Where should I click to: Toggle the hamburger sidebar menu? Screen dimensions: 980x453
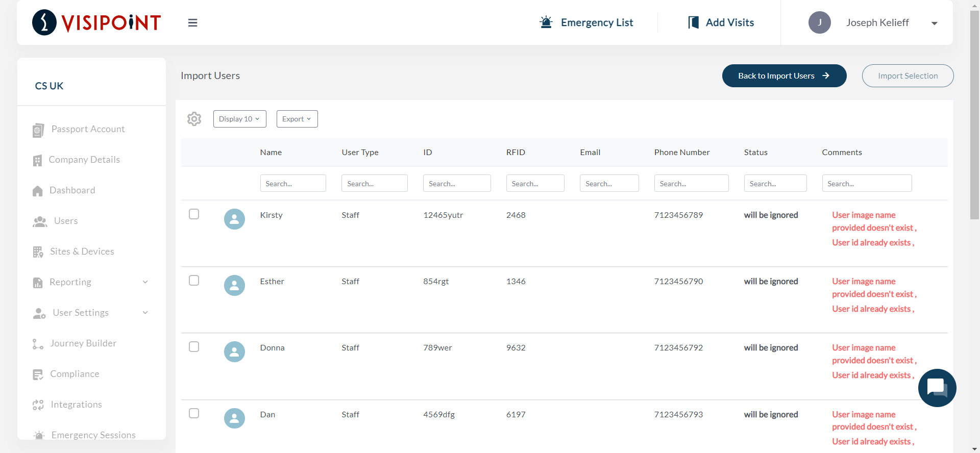(192, 23)
